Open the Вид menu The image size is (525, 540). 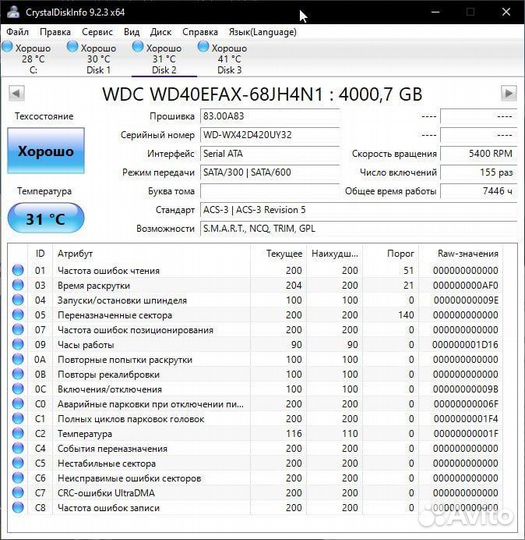[x=132, y=32]
